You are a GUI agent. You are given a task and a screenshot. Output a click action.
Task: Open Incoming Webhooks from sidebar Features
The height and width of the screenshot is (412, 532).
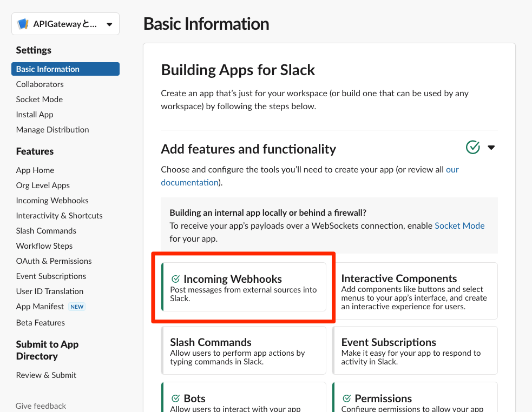pos(52,201)
